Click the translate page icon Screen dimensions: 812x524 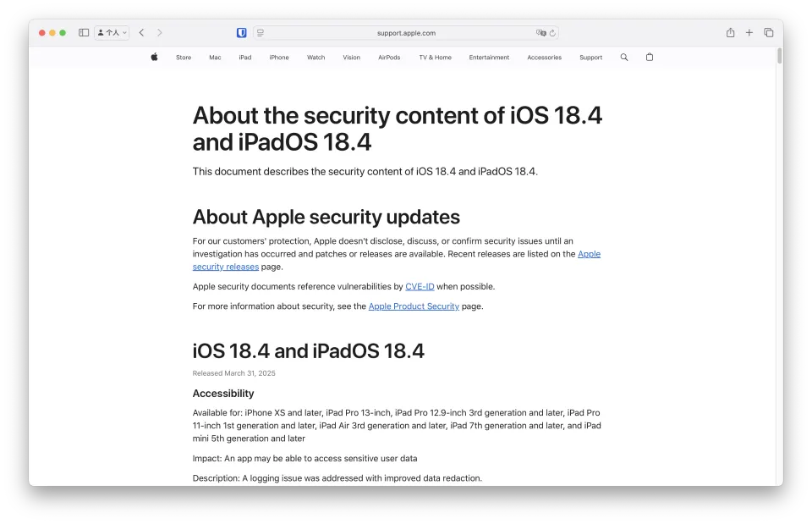click(540, 33)
